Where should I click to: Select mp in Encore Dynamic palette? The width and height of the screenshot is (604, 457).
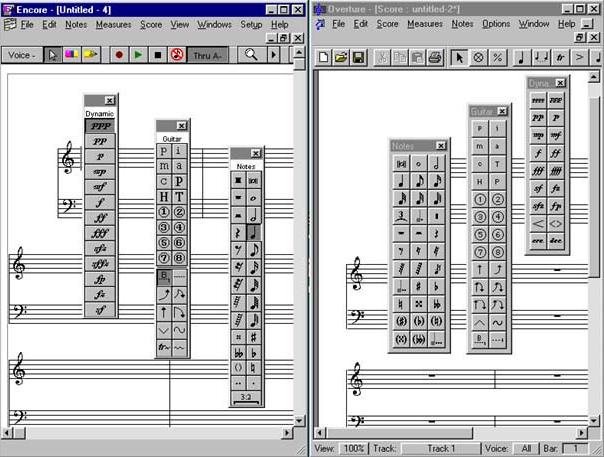point(100,172)
